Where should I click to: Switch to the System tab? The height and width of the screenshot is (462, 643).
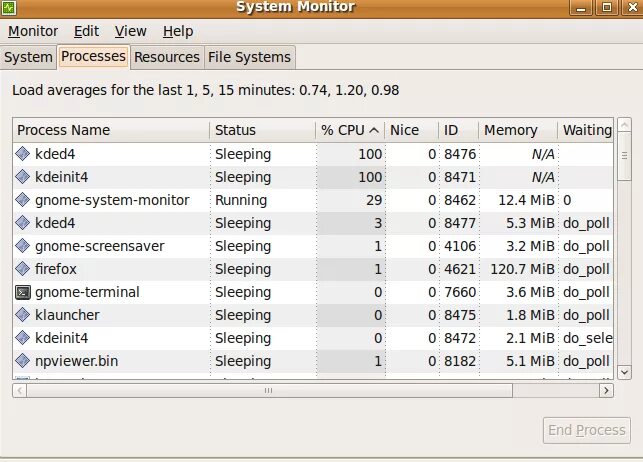pos(28,57)
